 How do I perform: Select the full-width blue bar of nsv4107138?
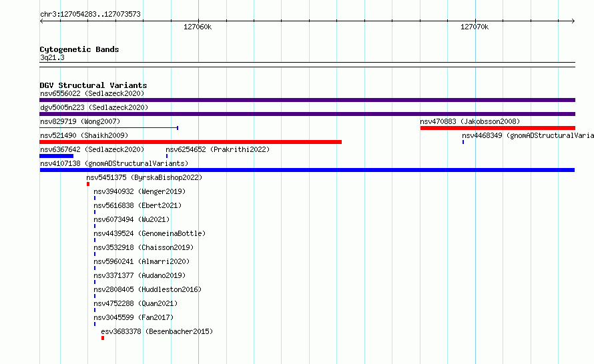click(307, 170)
